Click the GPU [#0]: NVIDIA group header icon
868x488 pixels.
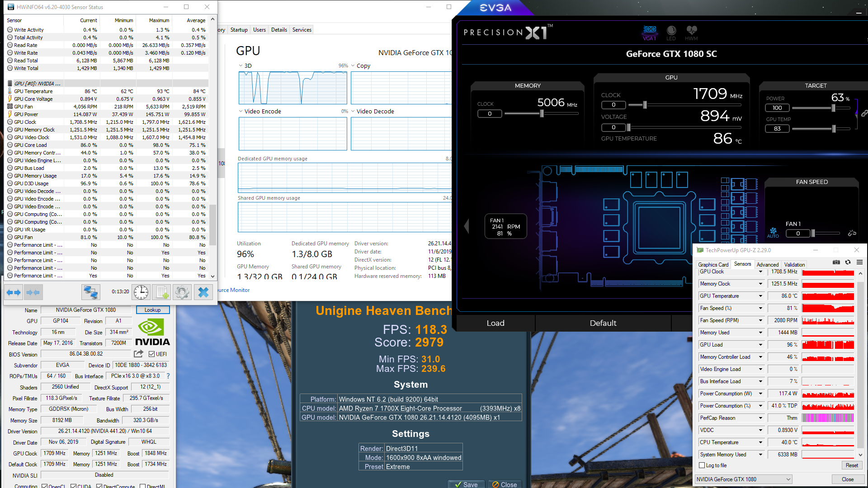pos(10,84)
